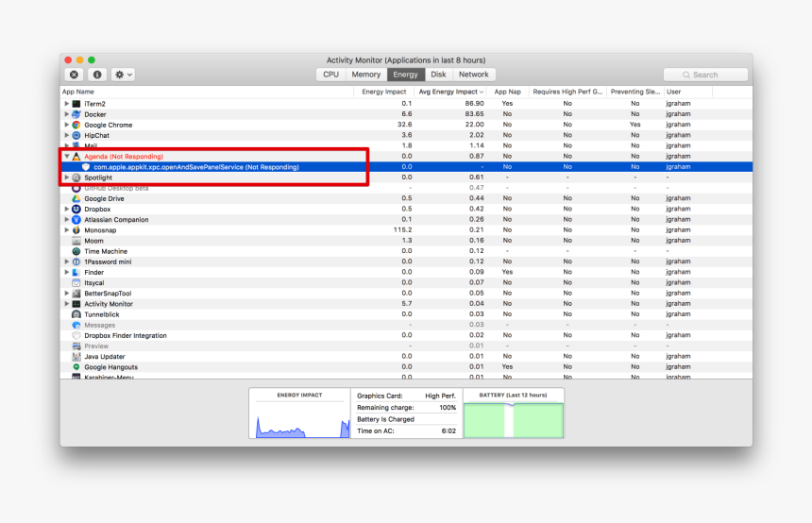Switch to the Network tab
The height and width of the screenshot is (523, 812).
474,75
